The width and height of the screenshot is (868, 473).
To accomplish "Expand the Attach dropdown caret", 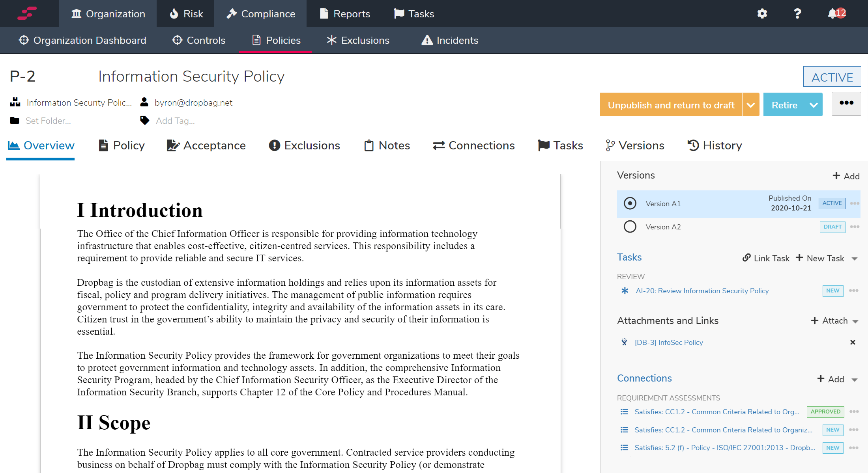I will (x=855, y=321).
